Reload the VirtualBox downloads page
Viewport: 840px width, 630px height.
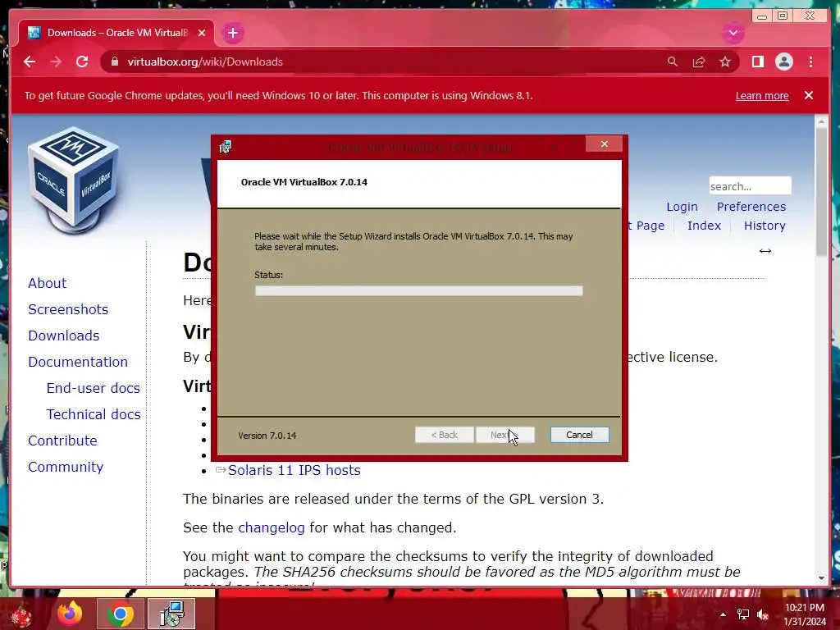(82, 62)
